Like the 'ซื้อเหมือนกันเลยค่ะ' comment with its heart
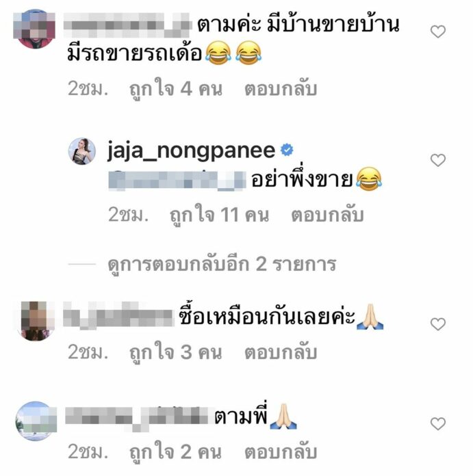Screen dimensions: 473x476 438,324
